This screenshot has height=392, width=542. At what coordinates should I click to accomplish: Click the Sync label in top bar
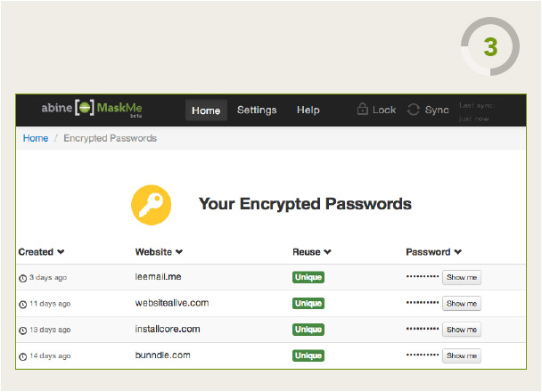click(437, 110)
